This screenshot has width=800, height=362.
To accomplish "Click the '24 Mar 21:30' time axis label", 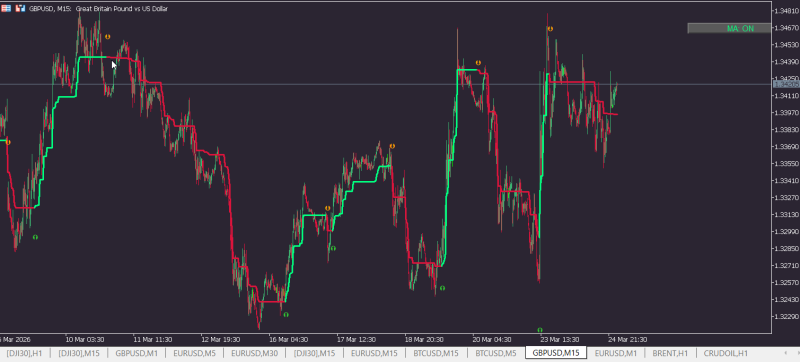I will pyautogui.click(x=628, y=340).
